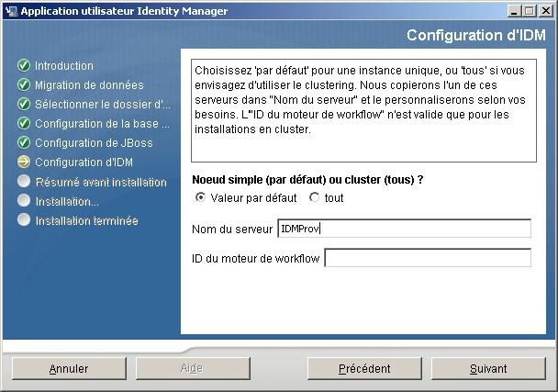Click the Configuration d'IDM page heading
The image size is (558, 392).
coord(476,35)
